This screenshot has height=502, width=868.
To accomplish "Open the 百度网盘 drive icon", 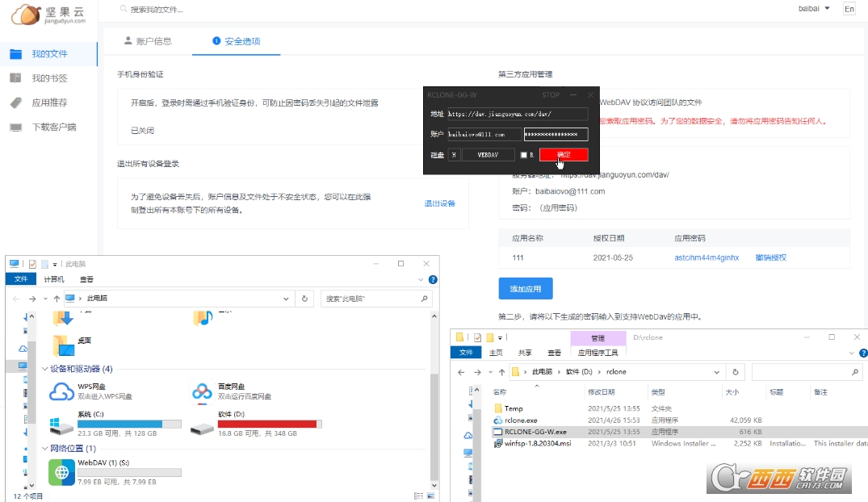I will point(202,391).
